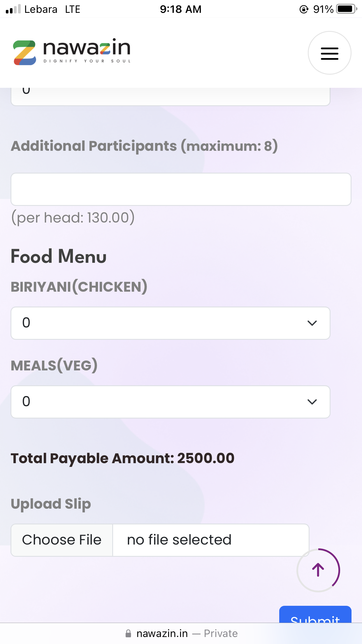Open the partially hidden dropdown below header
Image resolution: width=362 pixels, height=644 pixels.
tap(170, 96)
